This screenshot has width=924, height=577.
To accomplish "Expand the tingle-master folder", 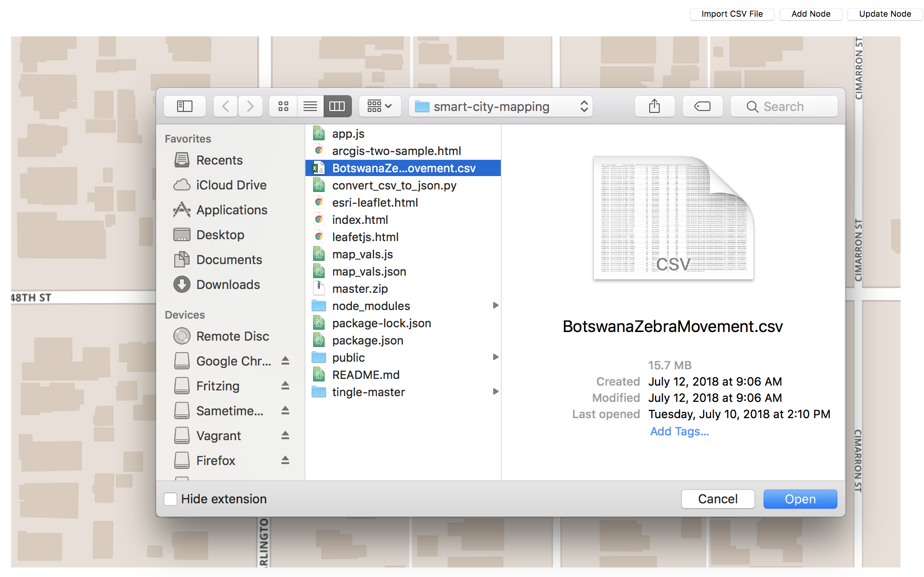I will coord(496,392).
